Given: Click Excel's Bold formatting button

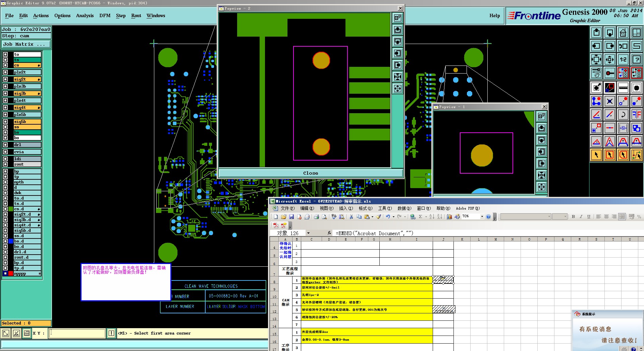Looking at the screenshot, I should coord(573,217).
